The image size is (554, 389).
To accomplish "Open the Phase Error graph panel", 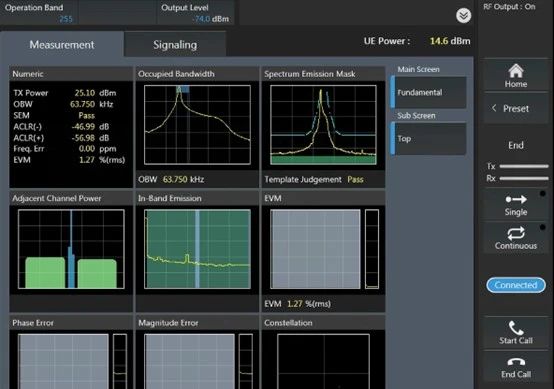I will coord(63,361).
